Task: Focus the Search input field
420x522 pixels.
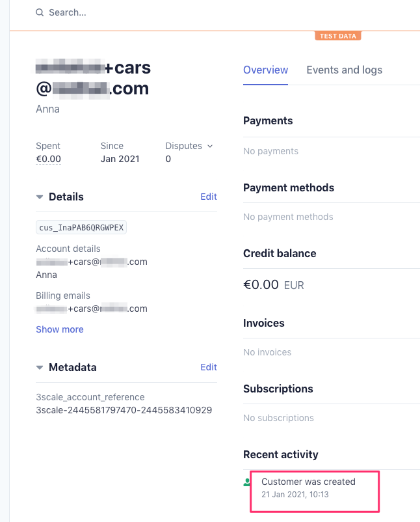Action: click(130, 12)
